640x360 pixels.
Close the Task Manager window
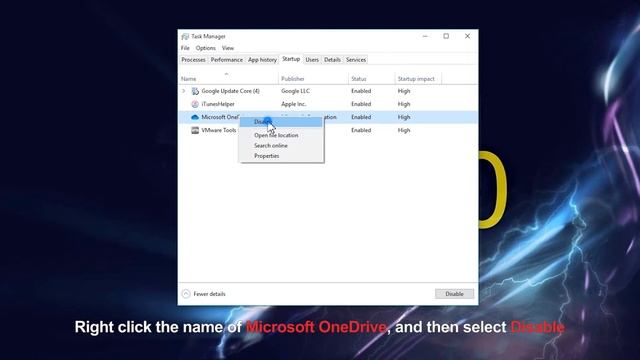[467, 36]
